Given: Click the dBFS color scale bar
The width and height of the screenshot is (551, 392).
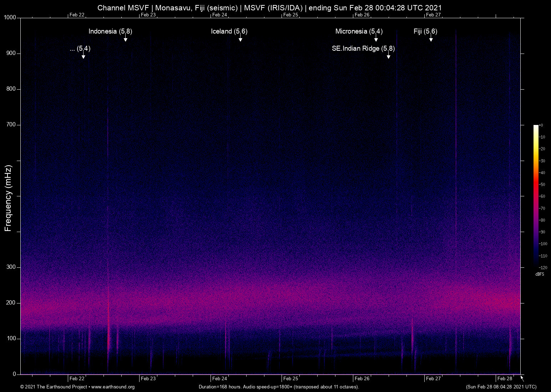Looking at the screenshot, I should [536, 196].
